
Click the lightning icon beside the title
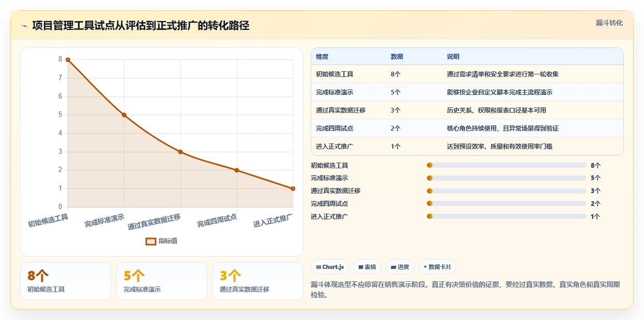tap(24, 26)
